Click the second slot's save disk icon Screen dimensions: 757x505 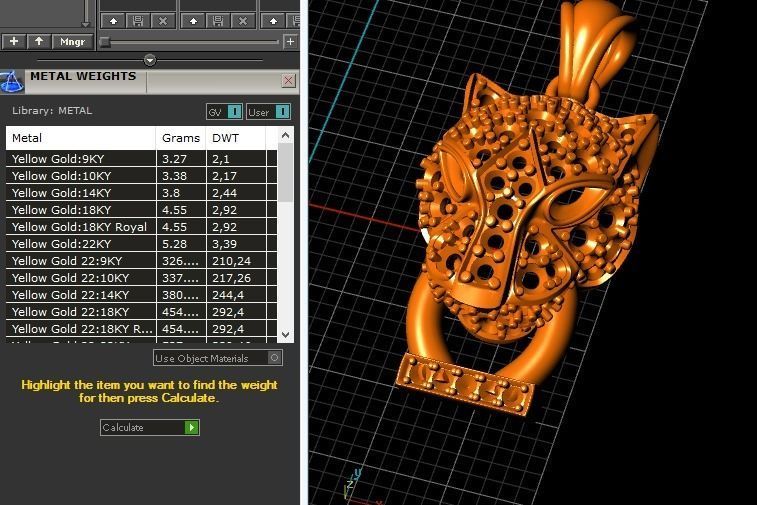pos(218,21)
